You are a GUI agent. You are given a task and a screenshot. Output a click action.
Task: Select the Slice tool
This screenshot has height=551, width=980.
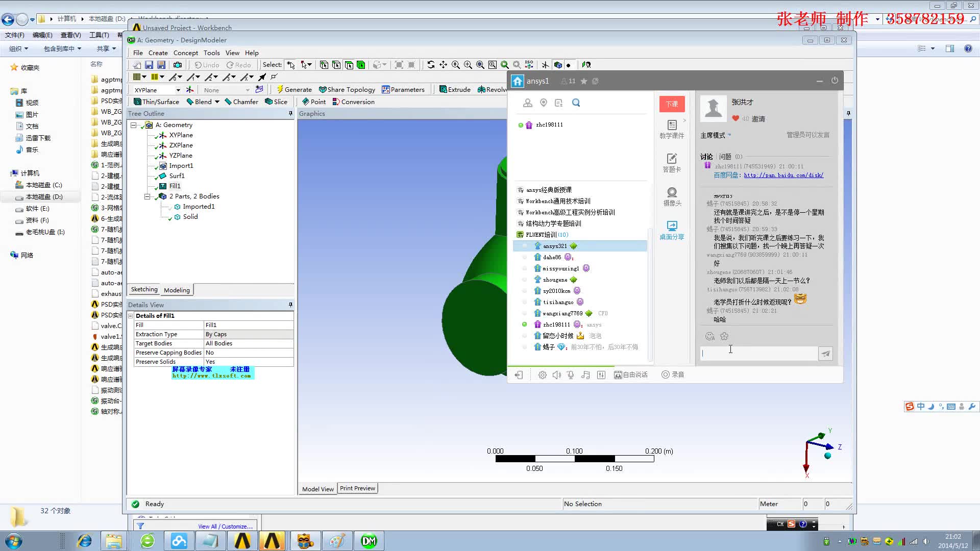click(276, 102)
